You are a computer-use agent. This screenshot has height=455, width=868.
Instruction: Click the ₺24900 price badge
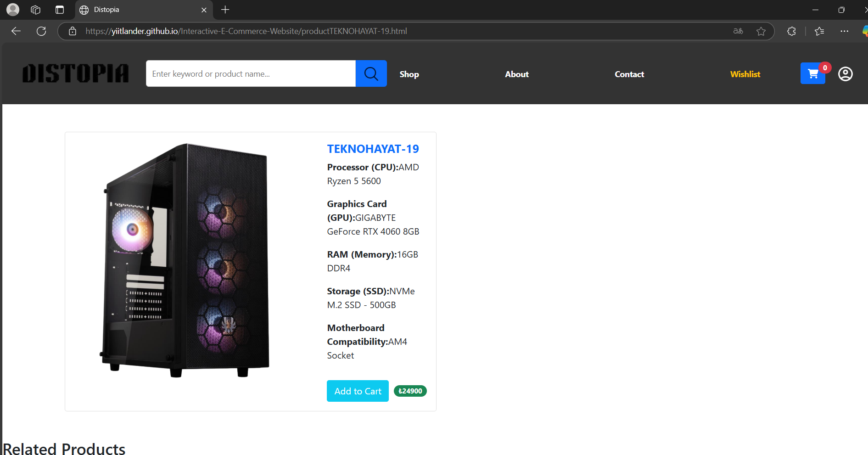point(410,391)
